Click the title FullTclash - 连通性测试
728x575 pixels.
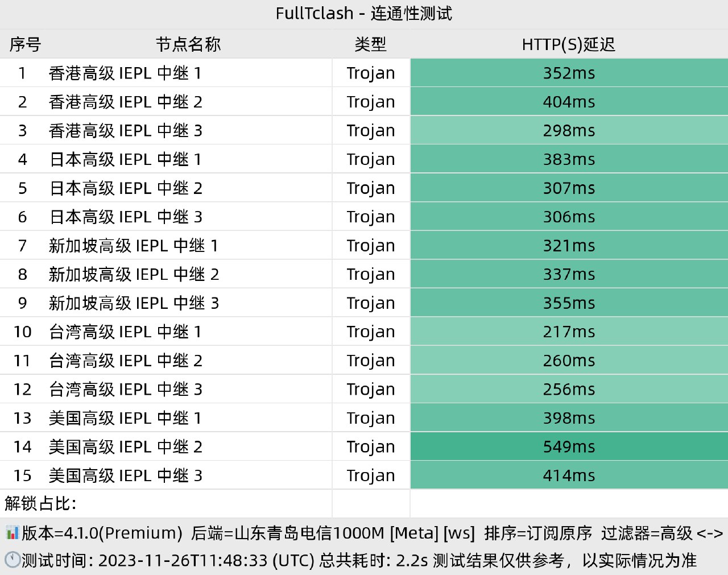pyautogui.click(x=364, y=14)
